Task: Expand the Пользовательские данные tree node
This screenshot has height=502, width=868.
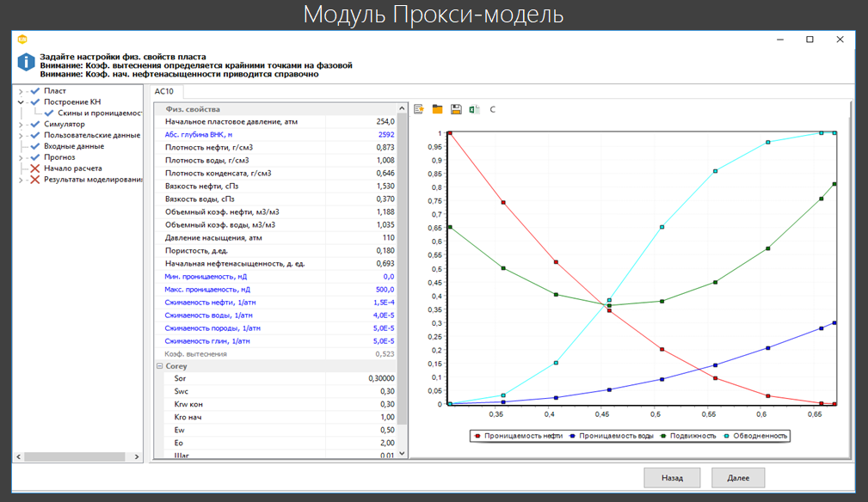Action: point(21,136)
